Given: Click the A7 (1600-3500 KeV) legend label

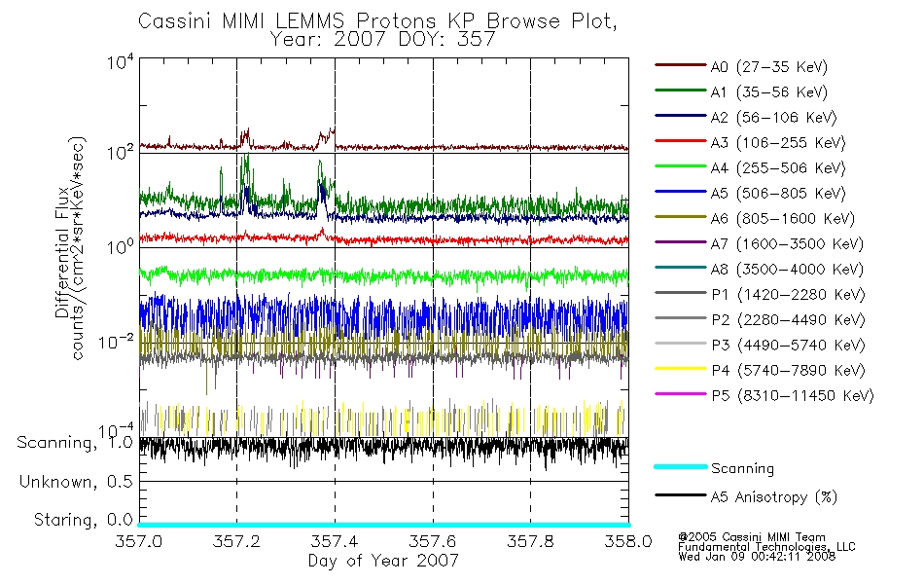Looking at the screenshot, I should pyautogui.click(x=787, y=244).
